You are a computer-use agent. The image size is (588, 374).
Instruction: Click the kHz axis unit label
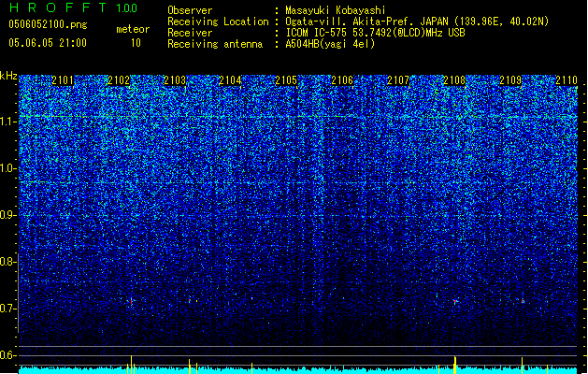click(8, 76)
